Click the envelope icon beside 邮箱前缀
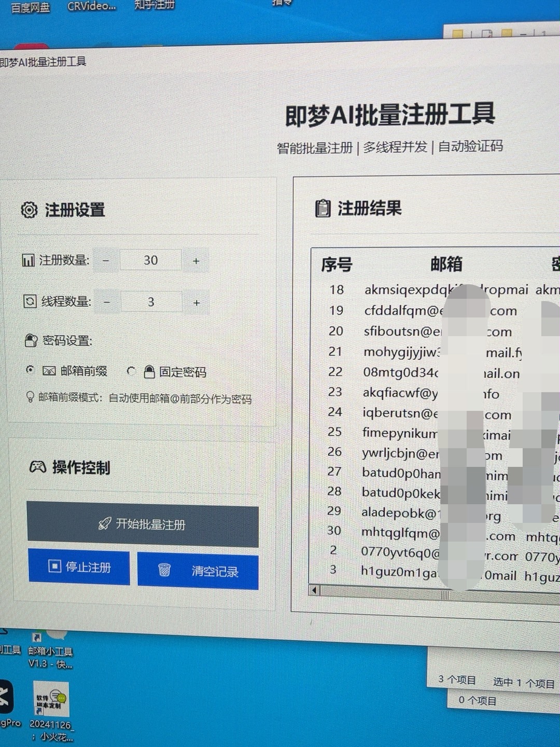 49,370
